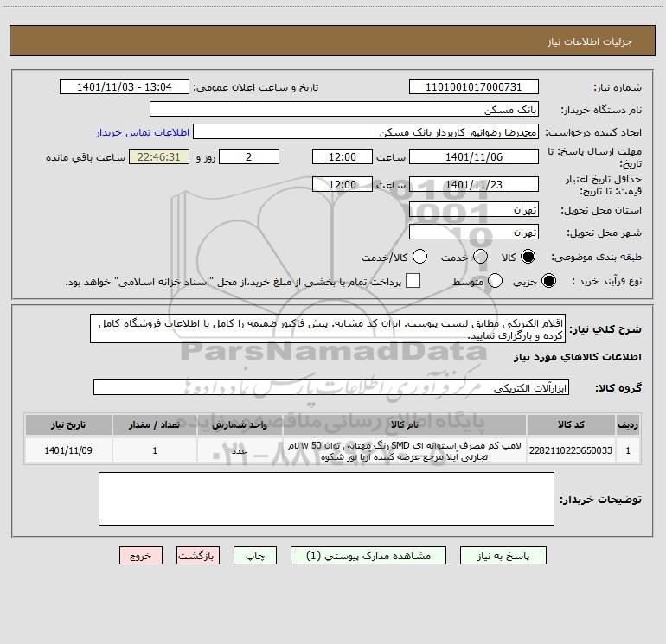Screen dimensions: 666x644
Task: Click the بازگشت back button
Action: (199, 557)
